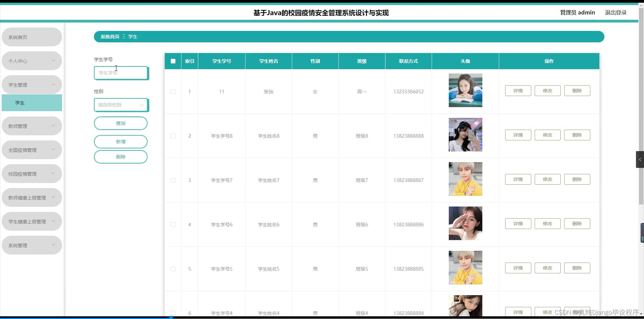Open 详情 for 学生姓名7
The image size is (644, 319).
tap(518, 179)
